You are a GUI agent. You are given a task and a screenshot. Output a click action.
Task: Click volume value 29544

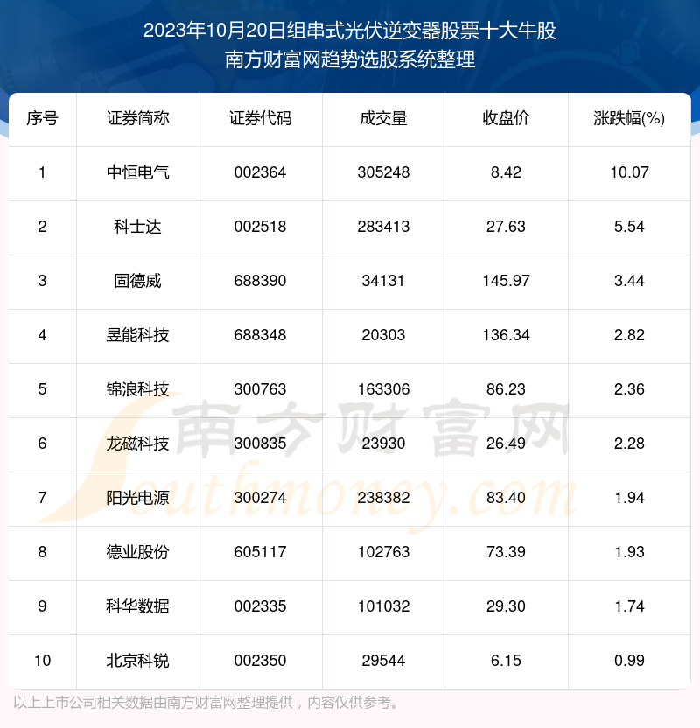[383, 661]
